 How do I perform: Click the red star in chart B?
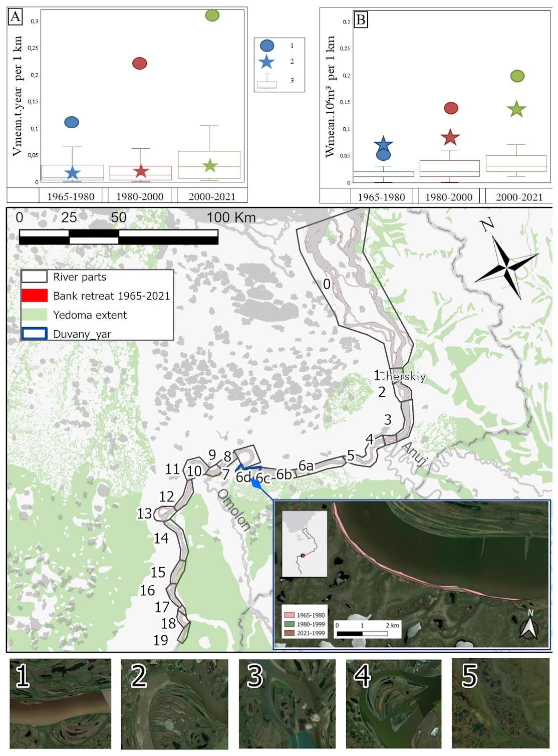(450, 137)
